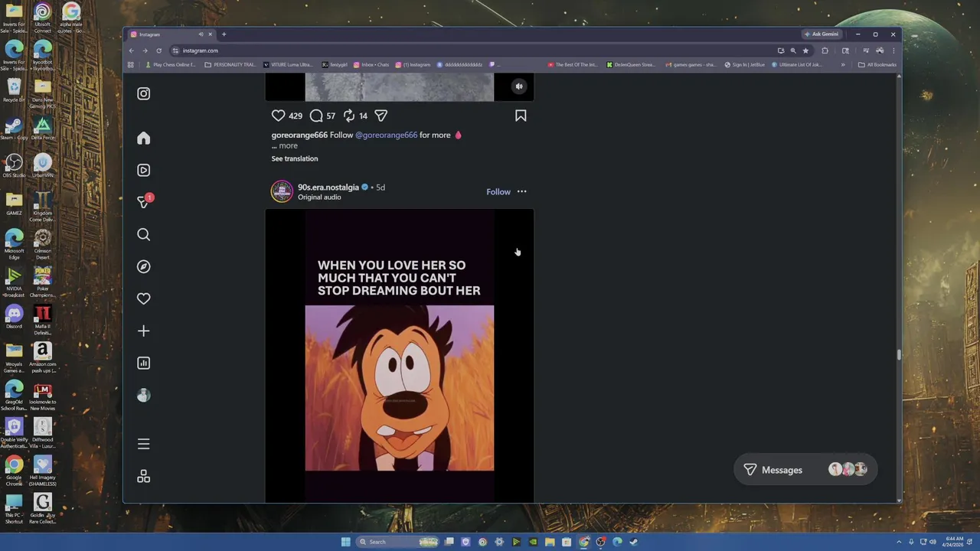Click Ask Gemini button in Chrome
Screen dimensions: 980x551
(x=822, y=34)
